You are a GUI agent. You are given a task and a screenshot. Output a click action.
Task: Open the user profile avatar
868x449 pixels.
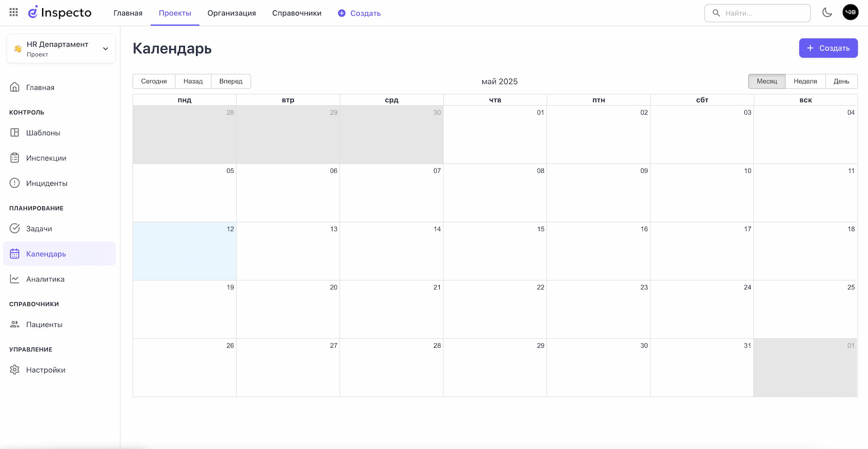850,13
